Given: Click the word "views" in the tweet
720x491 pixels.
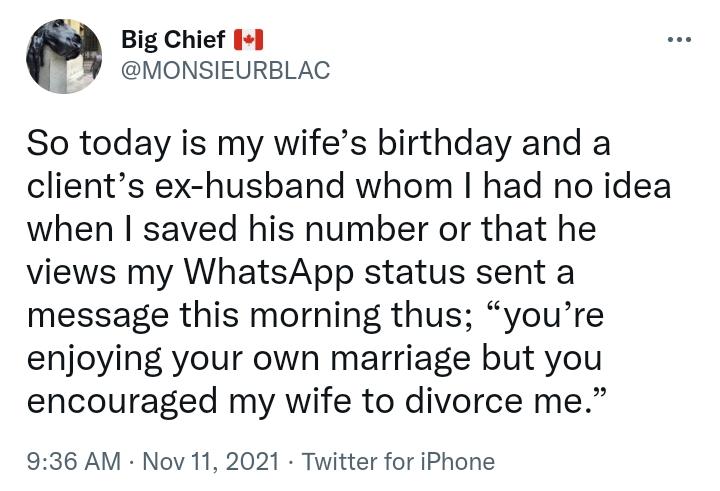Looking at the screenshot, I should tap(71, 272).
